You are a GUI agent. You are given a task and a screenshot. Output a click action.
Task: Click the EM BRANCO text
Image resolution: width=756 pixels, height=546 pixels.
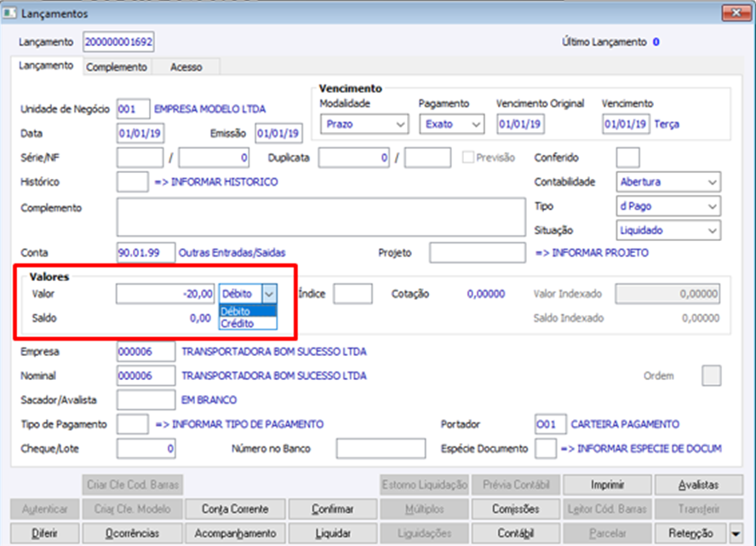209,399
